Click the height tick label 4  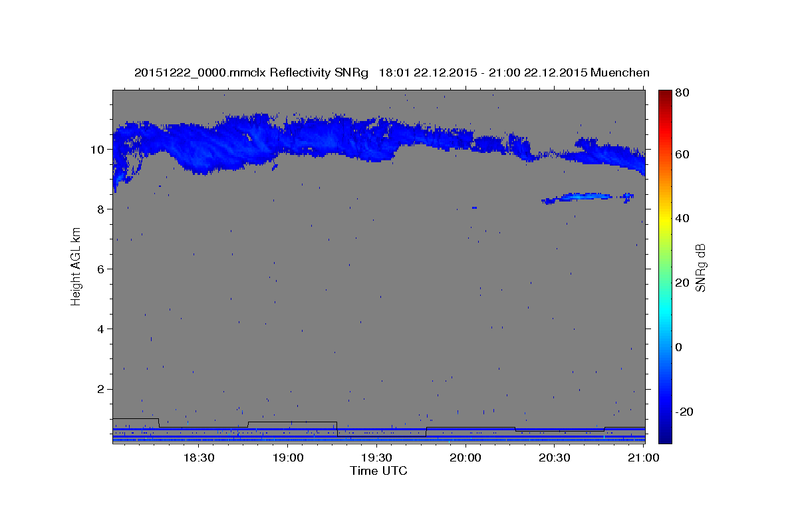coord(101,329)
